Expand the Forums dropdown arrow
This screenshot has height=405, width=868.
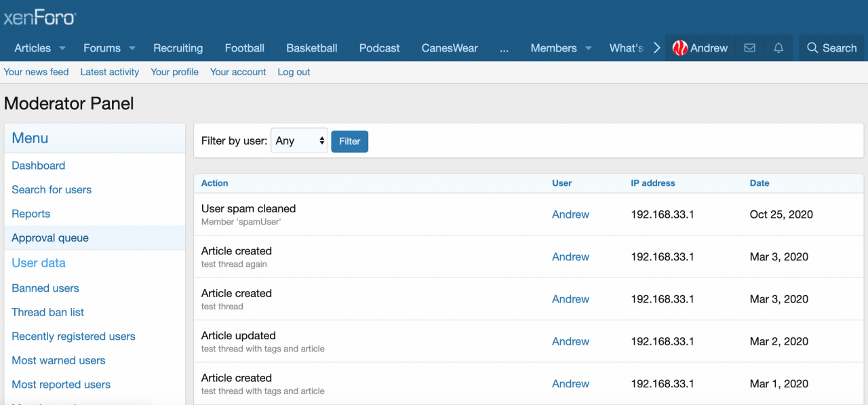click(132, 48)
